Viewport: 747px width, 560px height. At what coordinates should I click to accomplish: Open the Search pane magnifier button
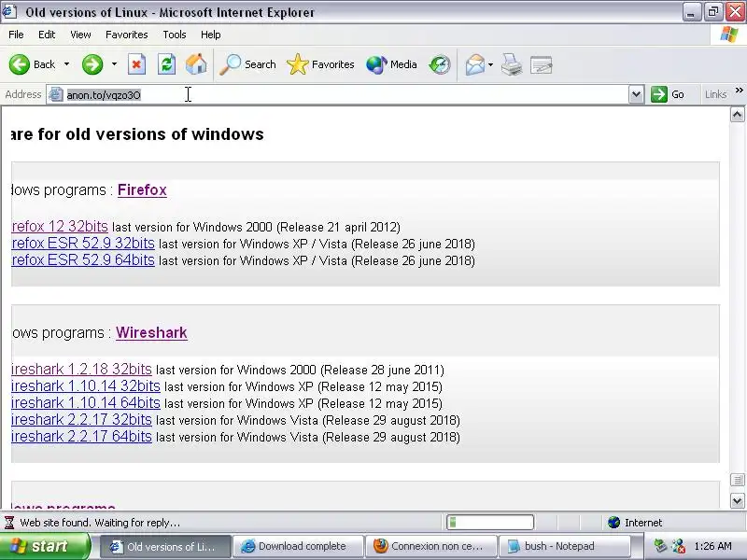[x=247, y=64]
